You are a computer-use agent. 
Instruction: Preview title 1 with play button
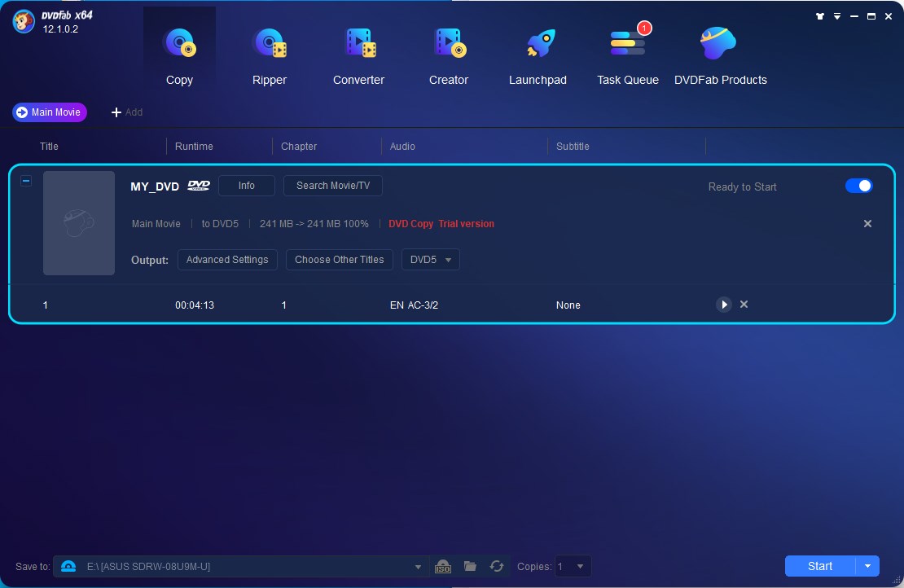[723, 305]
